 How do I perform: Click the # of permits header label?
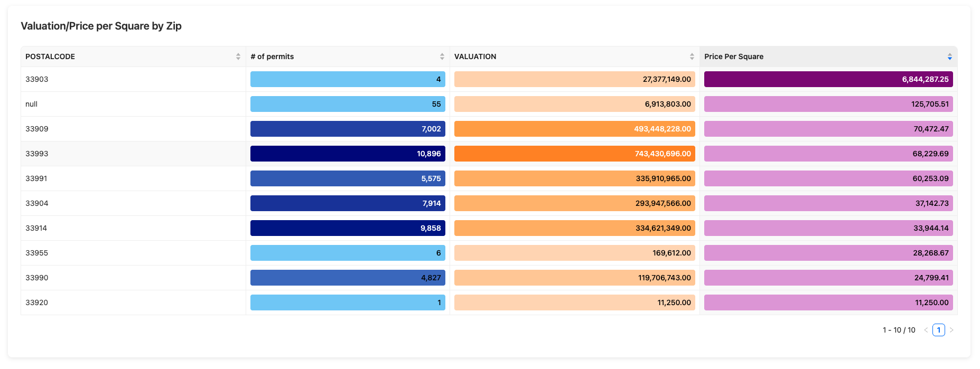point(272,56)
